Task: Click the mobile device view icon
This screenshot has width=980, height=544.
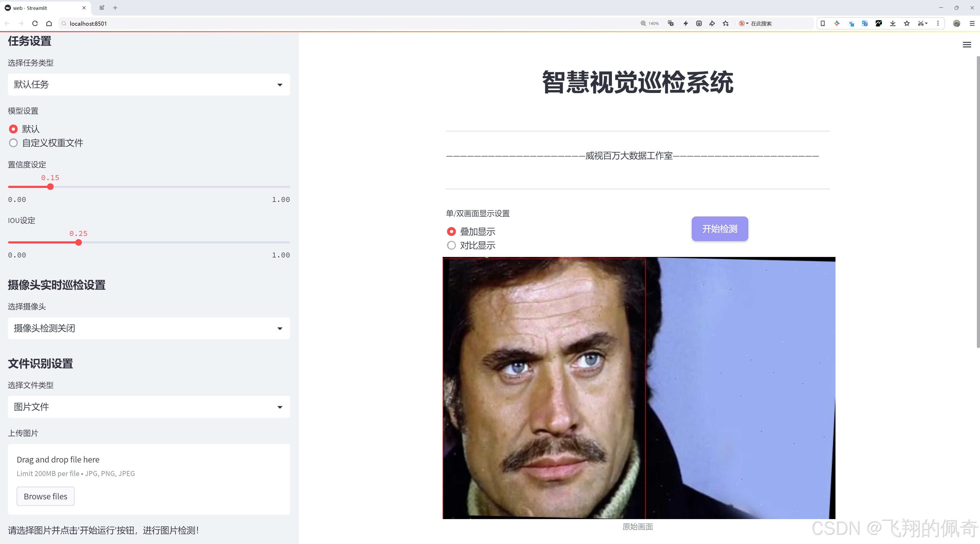Action: (823, 23)
